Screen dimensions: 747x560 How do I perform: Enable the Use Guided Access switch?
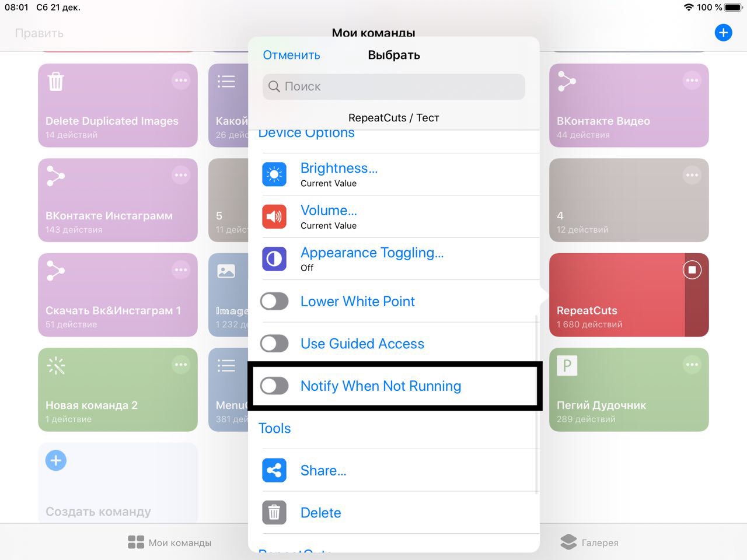pyautogui.click(x=274, y=344)
